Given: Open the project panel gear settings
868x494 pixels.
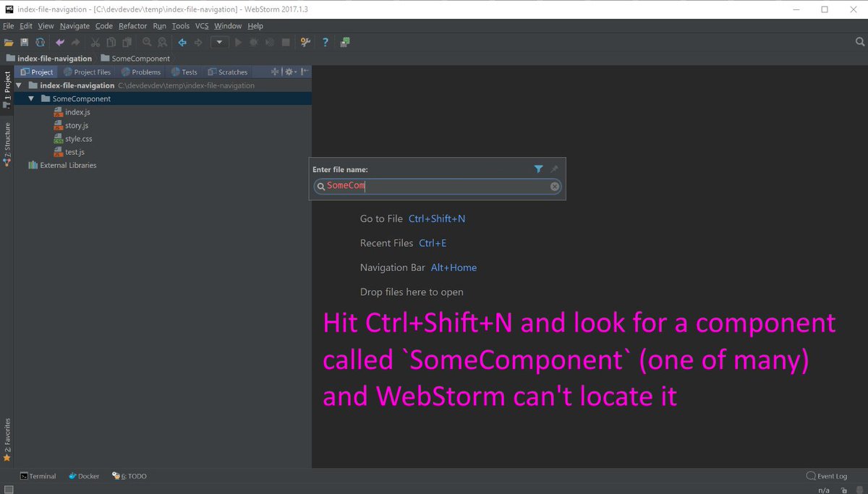Looking at the screenshot, I should (x=290, y=72).
